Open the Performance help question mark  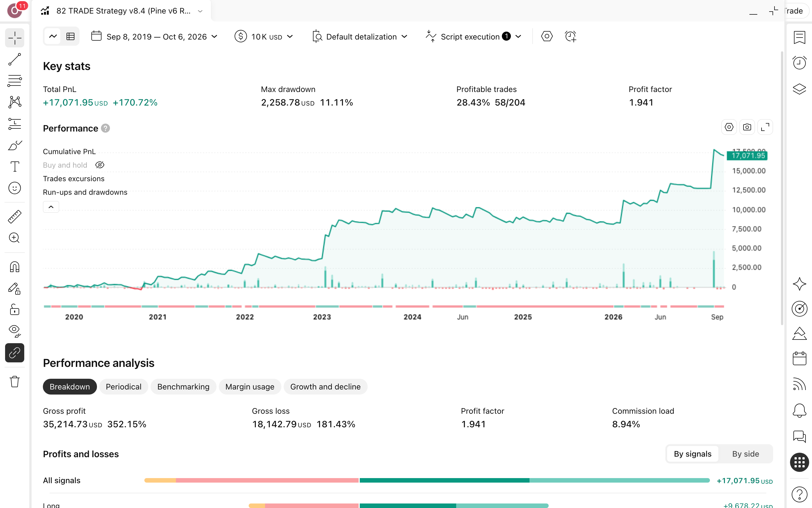105,128
